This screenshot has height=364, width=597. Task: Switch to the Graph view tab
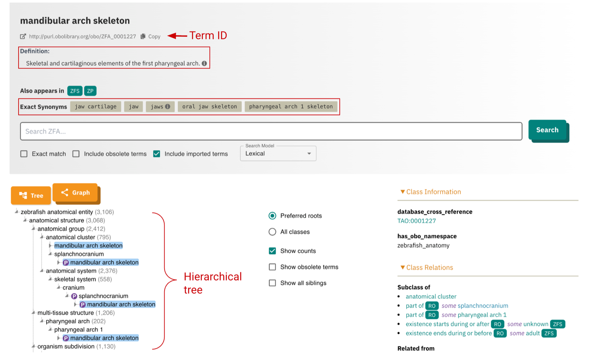(75, 193)
